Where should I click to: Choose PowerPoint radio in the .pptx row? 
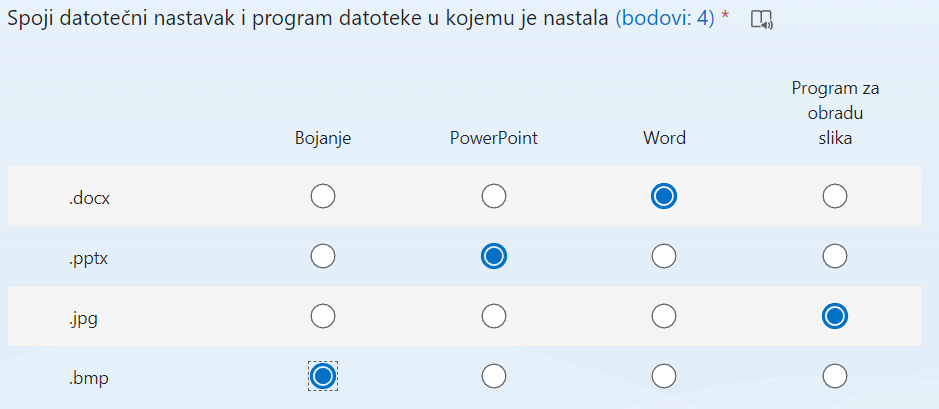point(494,256)
